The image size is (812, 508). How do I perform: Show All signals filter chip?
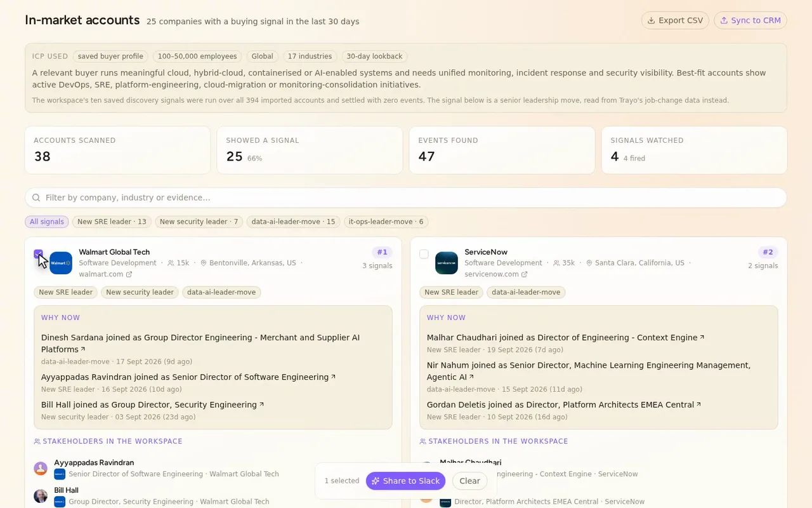coord(47,222)
